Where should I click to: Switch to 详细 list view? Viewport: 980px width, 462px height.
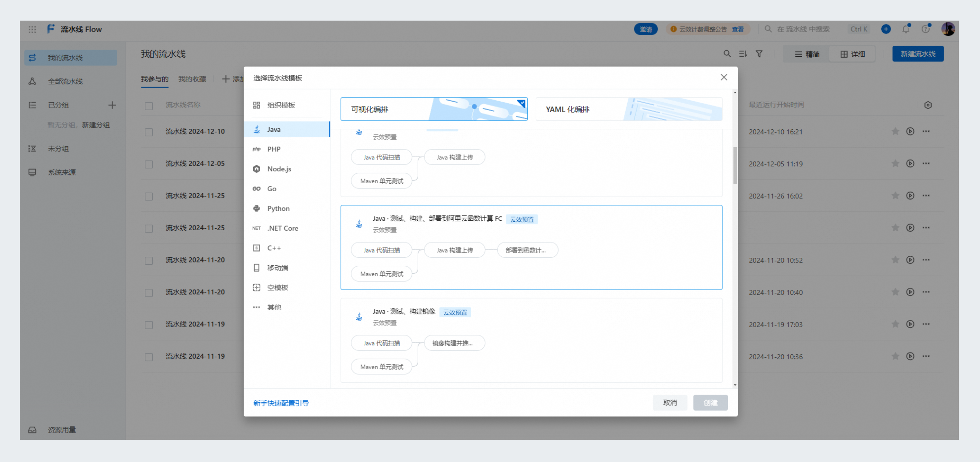tap(853, 54)
